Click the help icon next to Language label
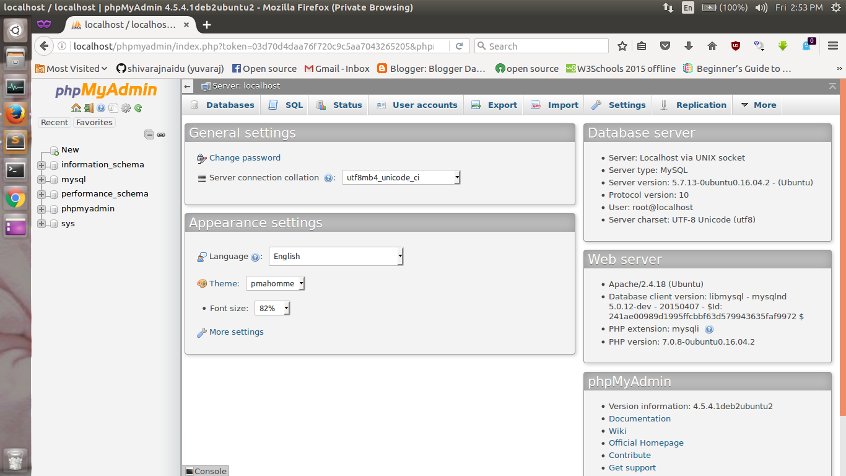 (255, 257)
